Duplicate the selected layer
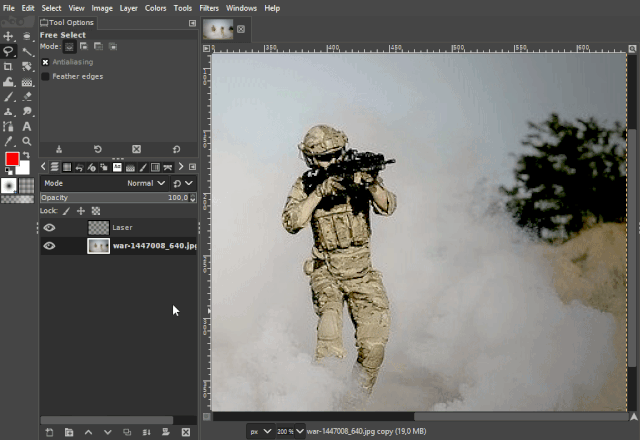 point(127,432)
